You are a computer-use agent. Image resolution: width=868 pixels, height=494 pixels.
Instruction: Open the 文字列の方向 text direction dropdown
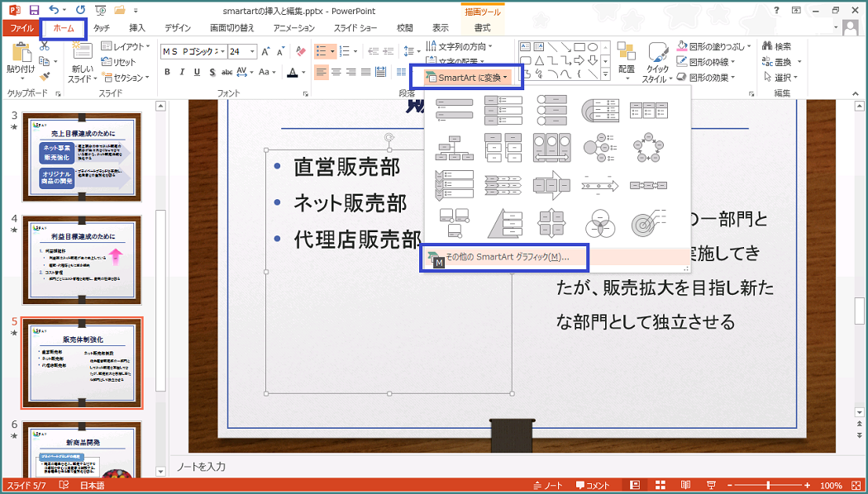459,46
